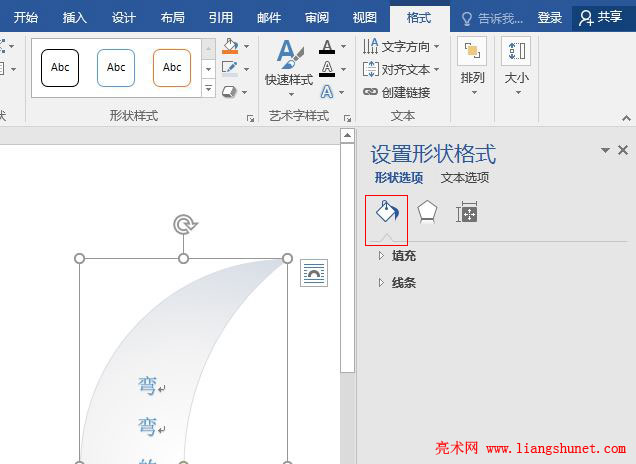Select the Layout & Properties icon
This screenshot has width=636, height=464.
click(x=467, y=212)
